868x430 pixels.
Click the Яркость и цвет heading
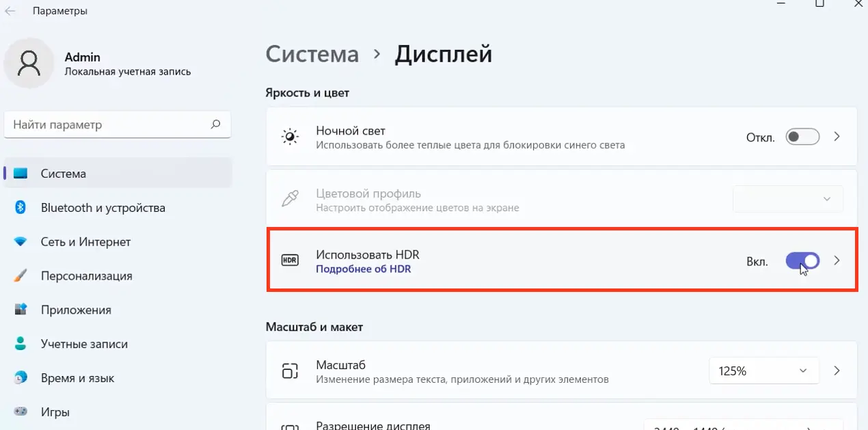pos(308,92)
